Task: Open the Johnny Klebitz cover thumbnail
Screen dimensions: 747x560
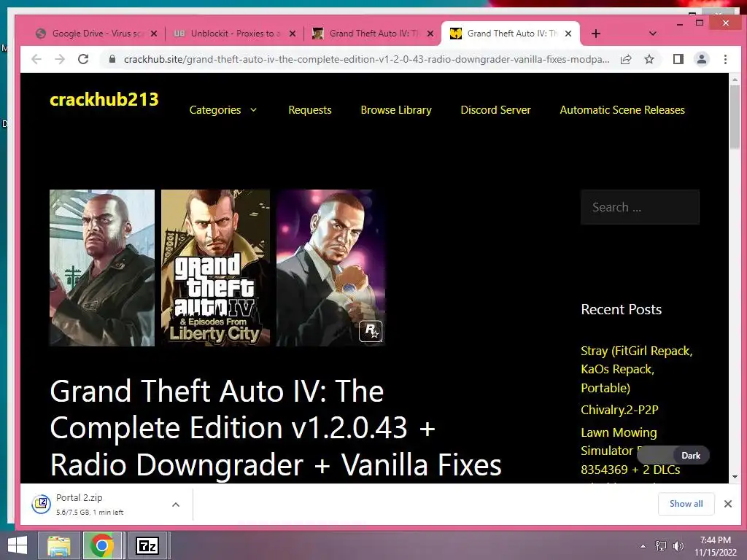Action: click(102, 268)
